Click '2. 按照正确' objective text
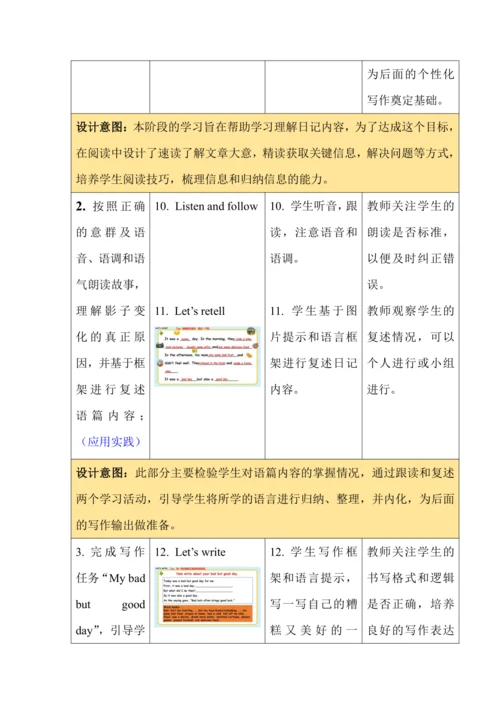500x707 pixels. coord(110,207)
